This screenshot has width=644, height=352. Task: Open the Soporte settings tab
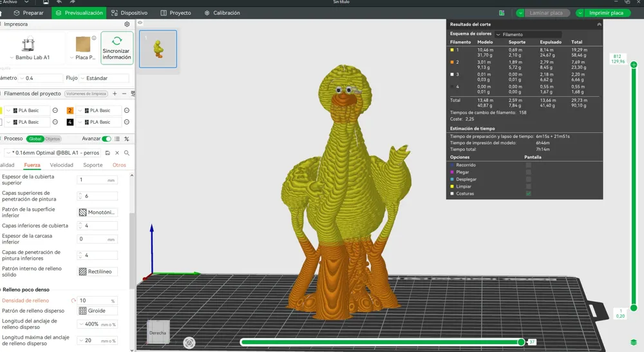click(93, 165)
